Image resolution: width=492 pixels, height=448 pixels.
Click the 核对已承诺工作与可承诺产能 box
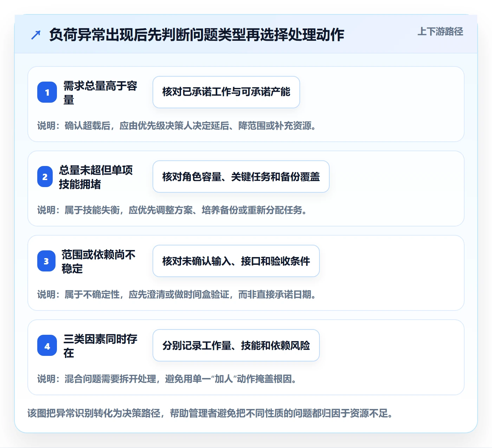(226, 92)
